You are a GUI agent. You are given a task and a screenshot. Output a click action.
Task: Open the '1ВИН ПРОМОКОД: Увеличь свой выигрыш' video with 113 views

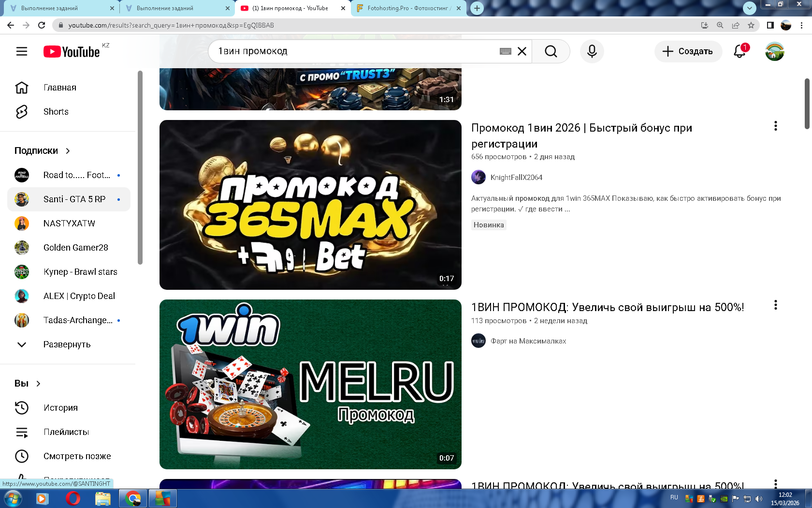[x=608, y=307]
